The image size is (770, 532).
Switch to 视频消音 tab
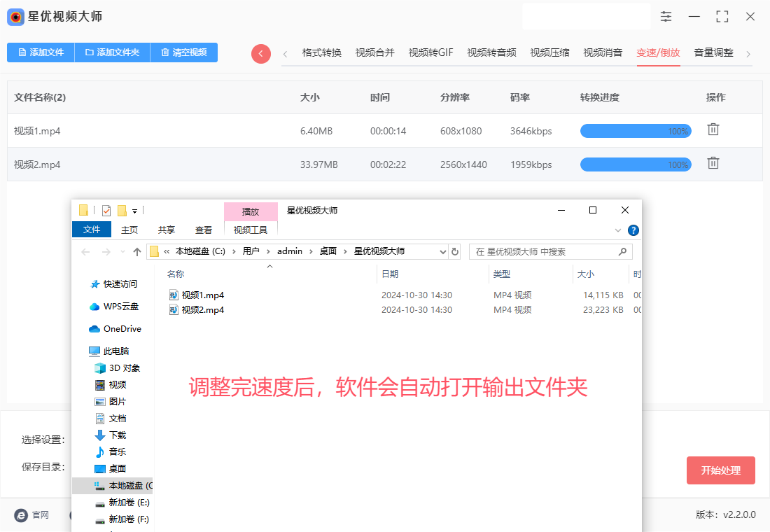pos(603,52)
